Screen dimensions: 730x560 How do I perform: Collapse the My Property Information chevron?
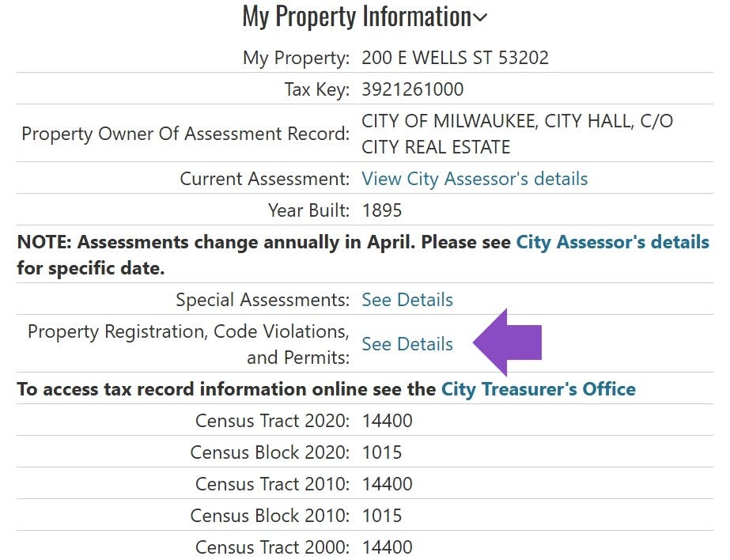(480, 17)
